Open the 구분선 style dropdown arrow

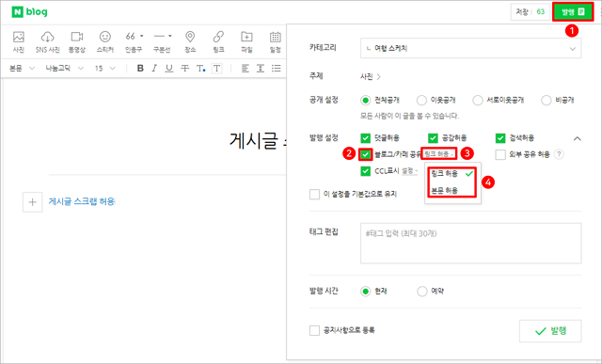[x=170, y=36]
